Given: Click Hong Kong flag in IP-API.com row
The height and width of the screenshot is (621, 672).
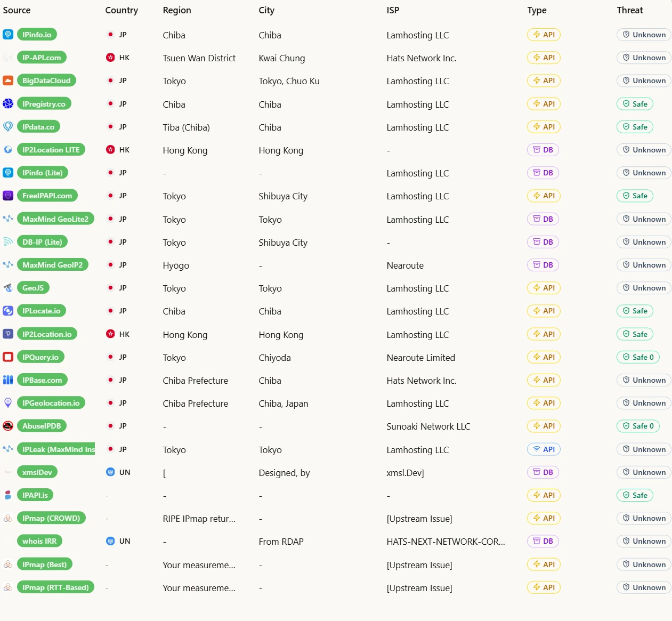Looking at the screenshot, I should tap(110, 58).
